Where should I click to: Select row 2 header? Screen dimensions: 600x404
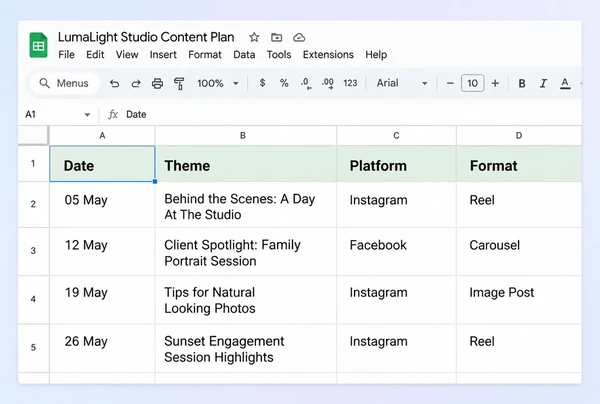33,204
